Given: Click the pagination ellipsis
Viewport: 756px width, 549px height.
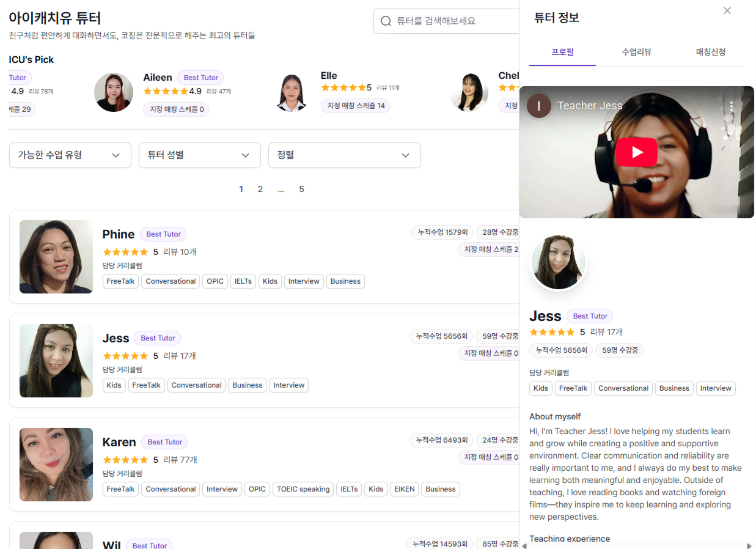Looking at the screenshot, I should point(281,189).
